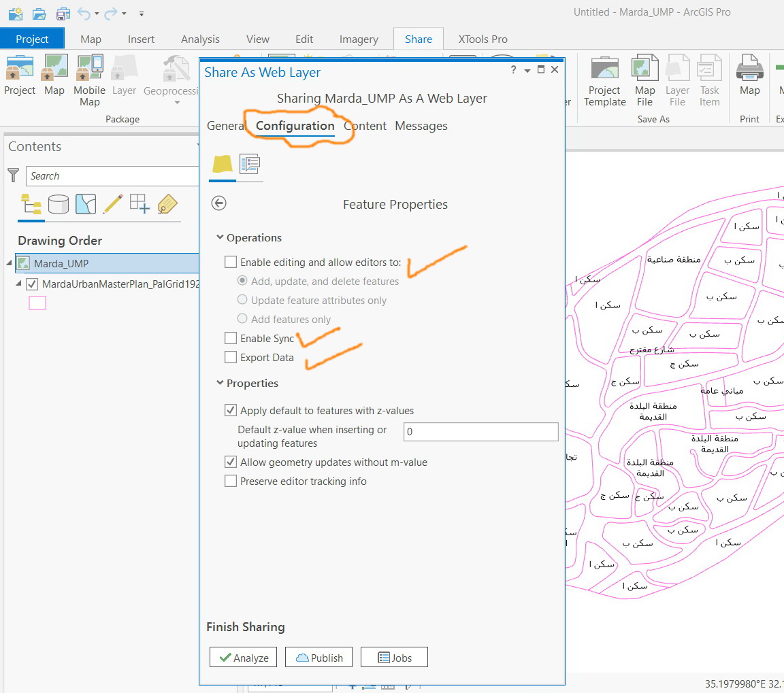784x693 pixels.
Task: Click the Analyze button
Action: click(243, 658)
